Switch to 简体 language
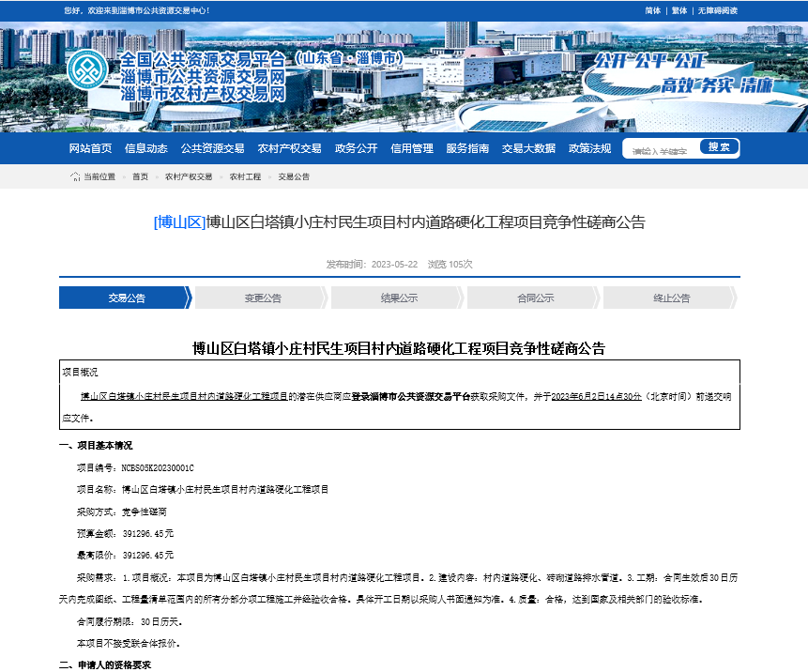Viewport: 808px width, 672px height. coord(653,10)
